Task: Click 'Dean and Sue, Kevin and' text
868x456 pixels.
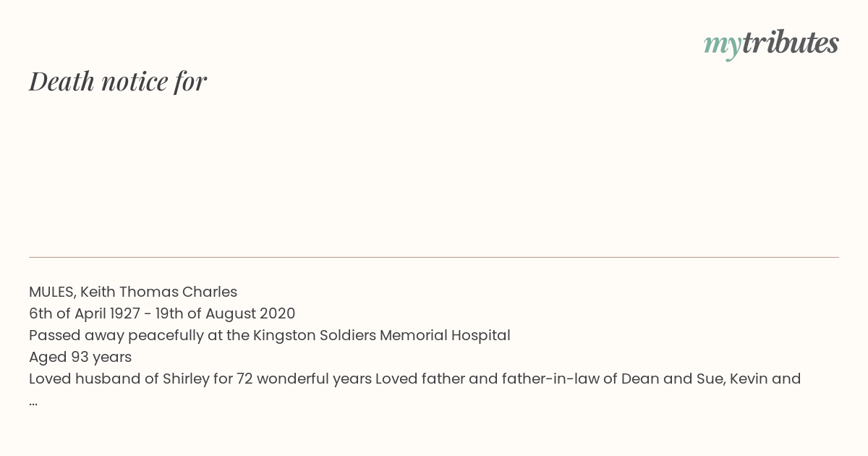Action: (x=711, y=379)
